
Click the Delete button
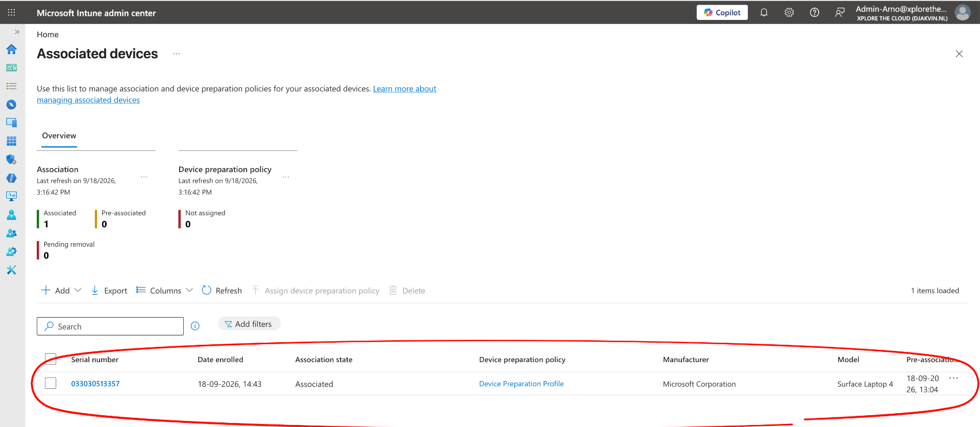pos(407,291)
